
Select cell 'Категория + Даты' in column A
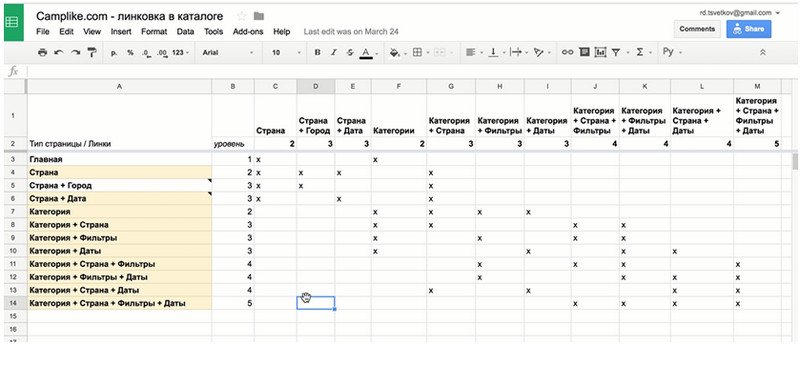119,251
